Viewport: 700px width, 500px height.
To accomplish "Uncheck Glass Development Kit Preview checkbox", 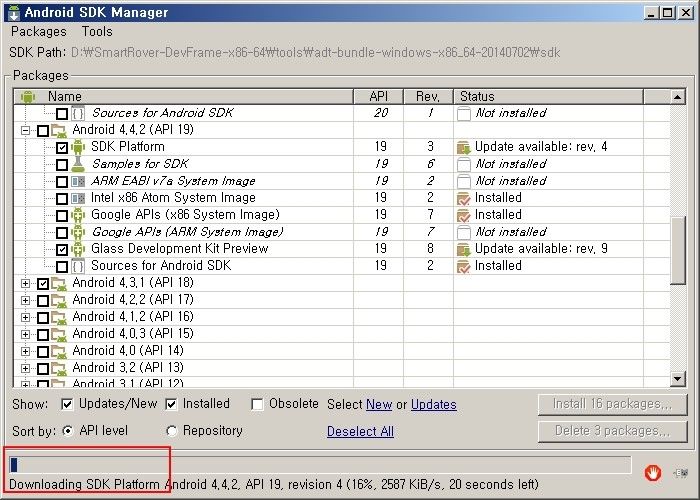I will click(62, 250).
